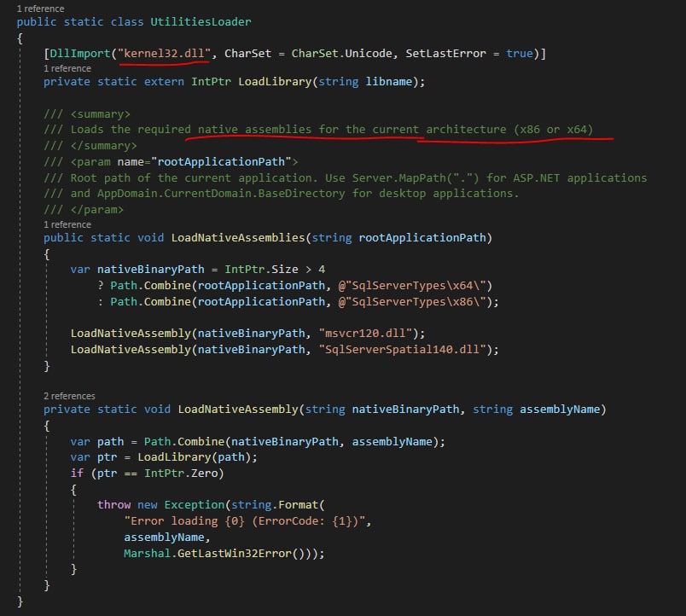Click CharSet.Unicode in the DllImport attribute
The height and width of the screenshot is (616, 686).
(x=341, y=54)
